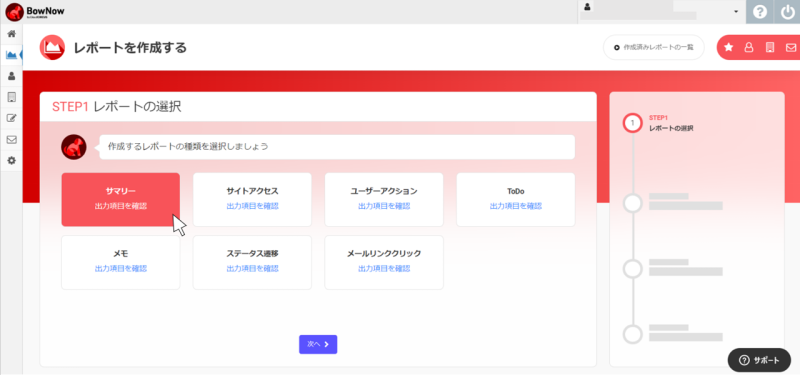Open the サポート support button
The image size is (800, 375).
tap(759, 360)
